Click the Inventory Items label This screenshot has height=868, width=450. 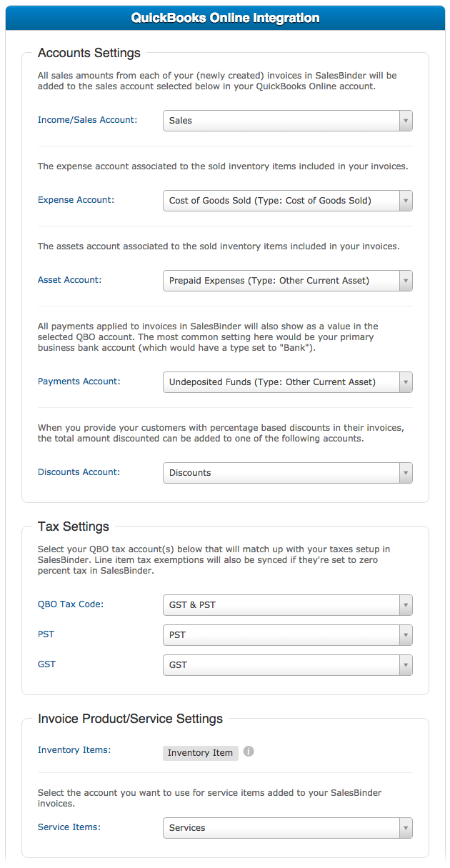pos(74,750)
